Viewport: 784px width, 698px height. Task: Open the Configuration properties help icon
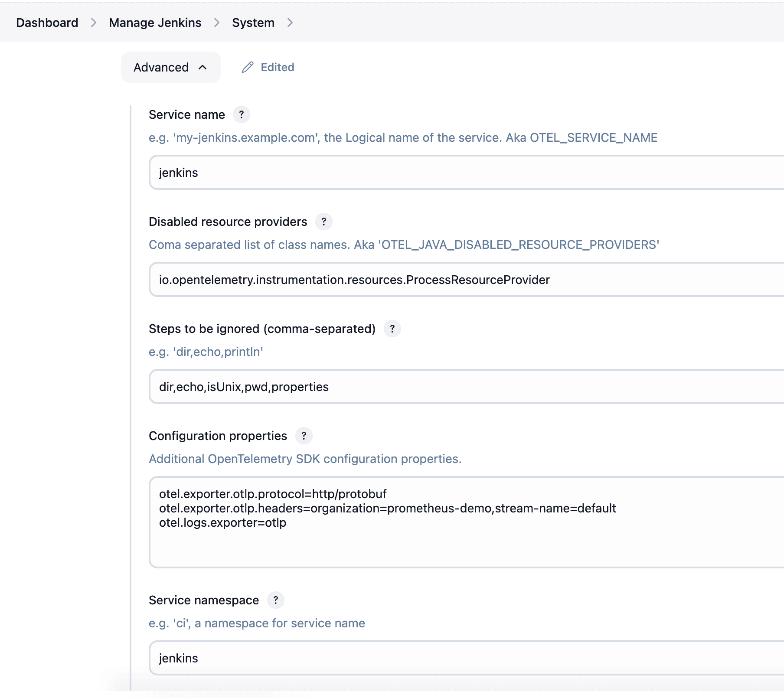[x=304, y=436]
